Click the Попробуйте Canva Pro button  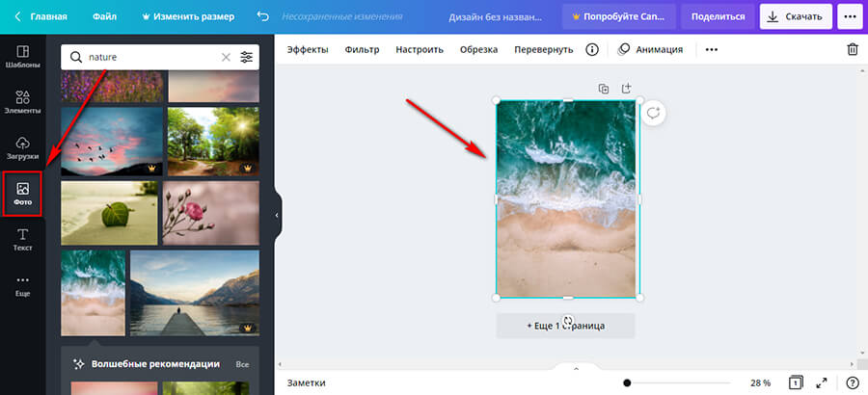pyautogui.click(x=619, y=16)
